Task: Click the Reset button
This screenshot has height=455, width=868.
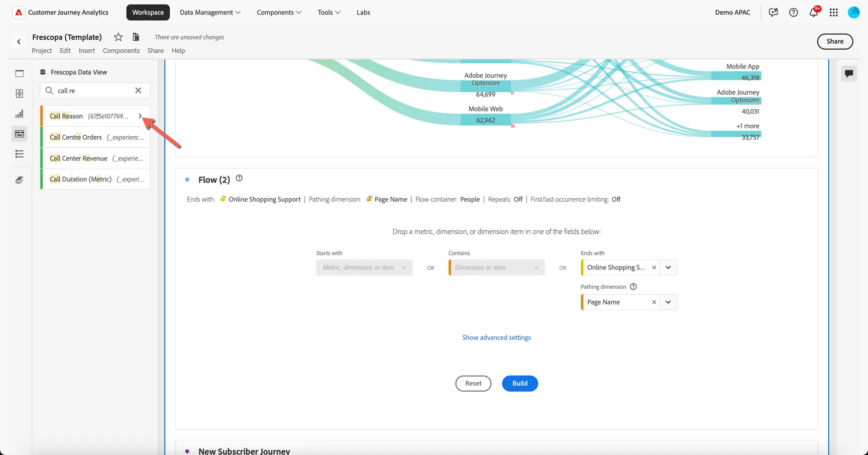Action: click(473, 384)
